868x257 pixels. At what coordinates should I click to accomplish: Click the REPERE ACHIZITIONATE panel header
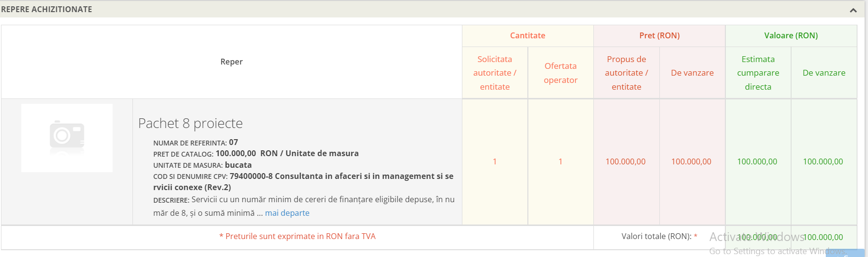[x=47, y=9]
